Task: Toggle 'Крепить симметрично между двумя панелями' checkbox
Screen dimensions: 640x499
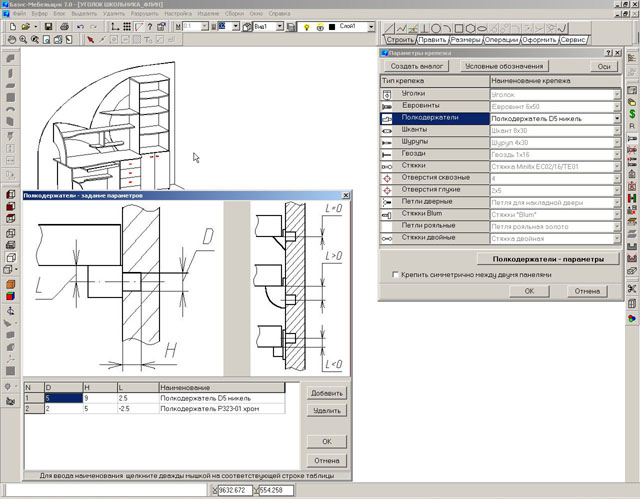Action: 397,274
